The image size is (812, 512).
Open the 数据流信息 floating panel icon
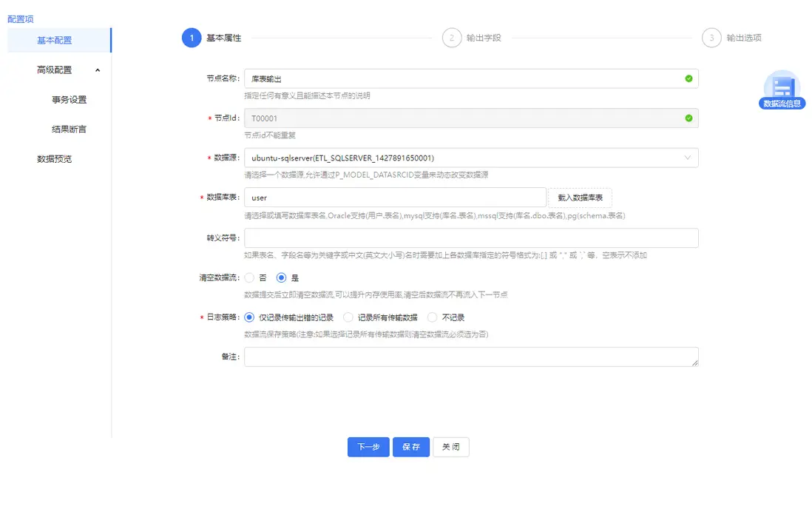[782, 85]
